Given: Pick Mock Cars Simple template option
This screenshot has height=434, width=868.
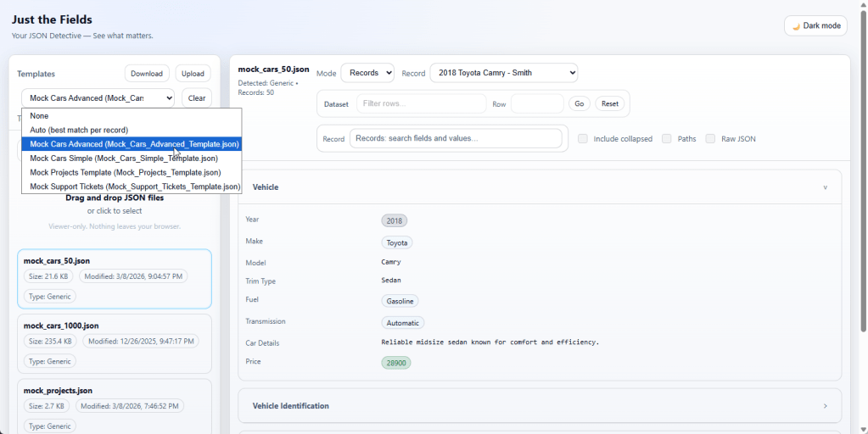Looking at the screenshot, I should pos(123,159).
